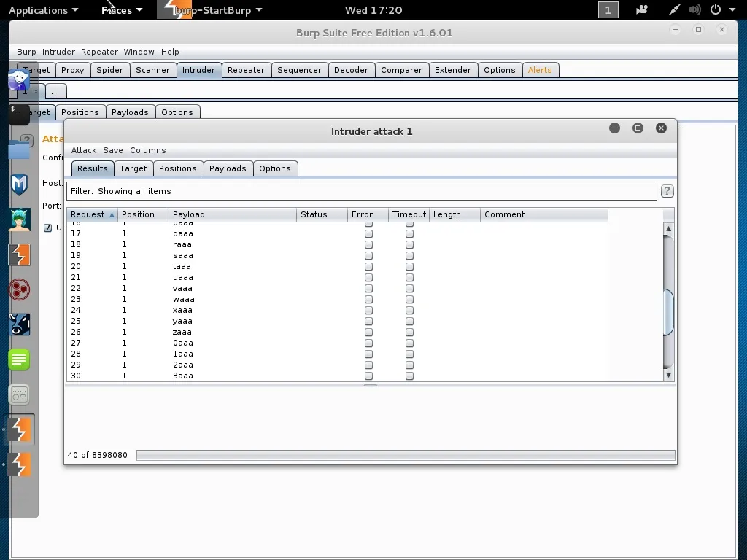
Task: Click the results vertical scrollbar thumb
Action: 668,312
